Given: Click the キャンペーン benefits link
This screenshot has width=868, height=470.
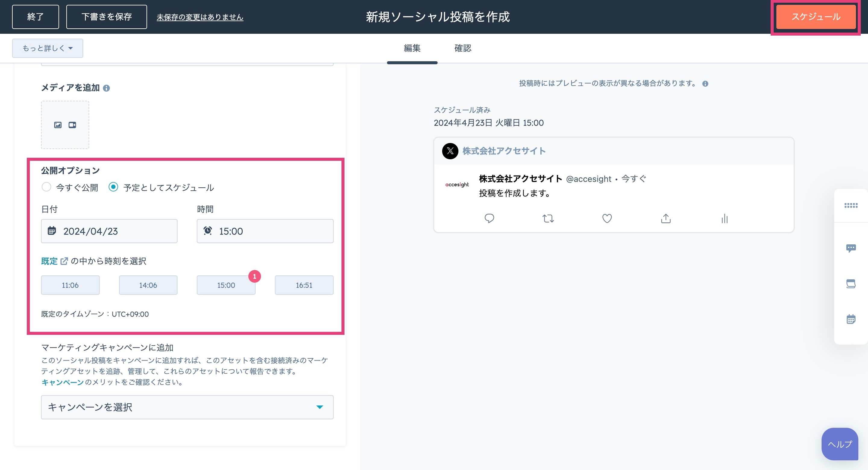Looking at the screenshot, I should [62, 382].
